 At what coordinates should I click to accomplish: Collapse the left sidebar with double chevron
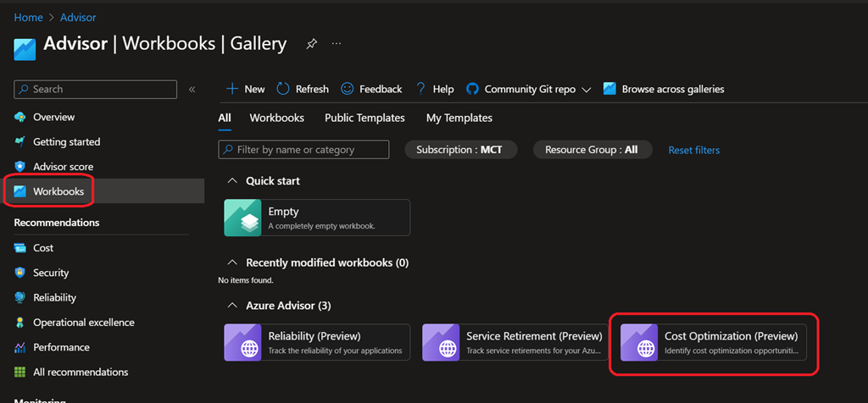(x=192, y=89)
